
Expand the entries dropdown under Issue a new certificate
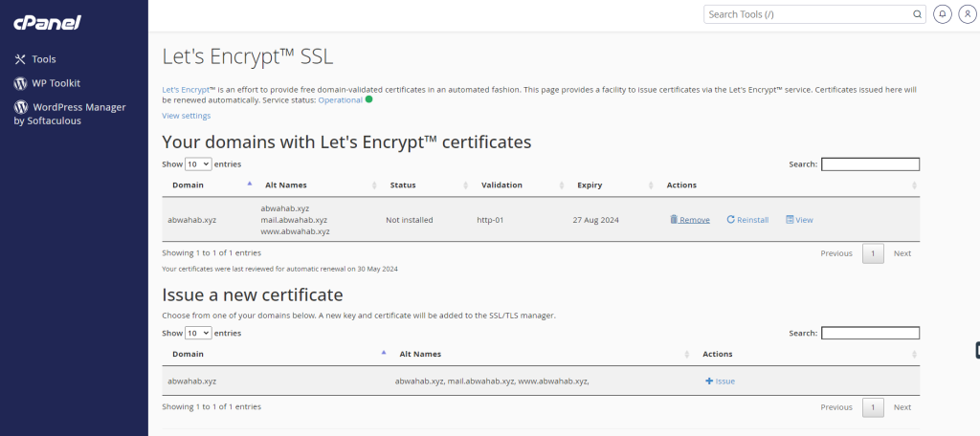point(198,333)
